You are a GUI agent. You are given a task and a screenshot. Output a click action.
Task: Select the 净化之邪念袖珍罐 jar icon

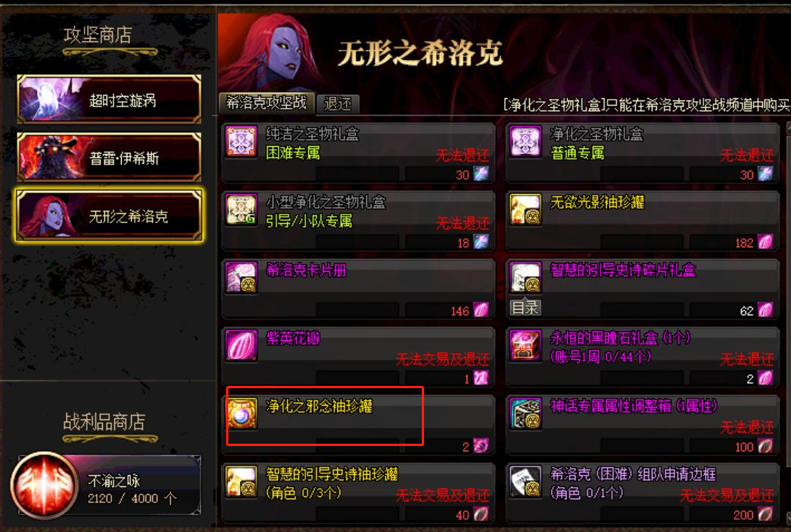point(241,414)
